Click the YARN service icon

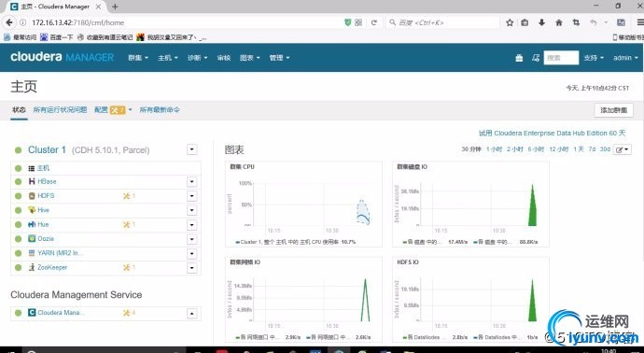32,253
